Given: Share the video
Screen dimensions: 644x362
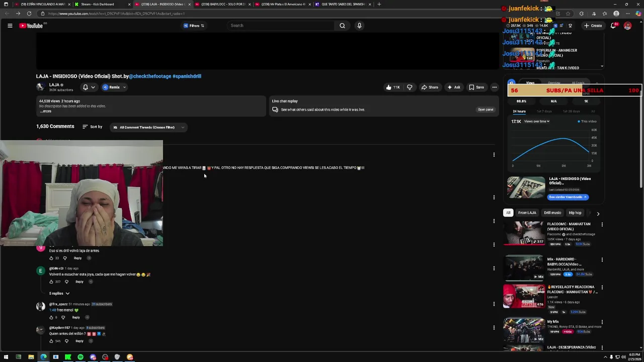Looking at the screenshot, I should coord(430,87).
